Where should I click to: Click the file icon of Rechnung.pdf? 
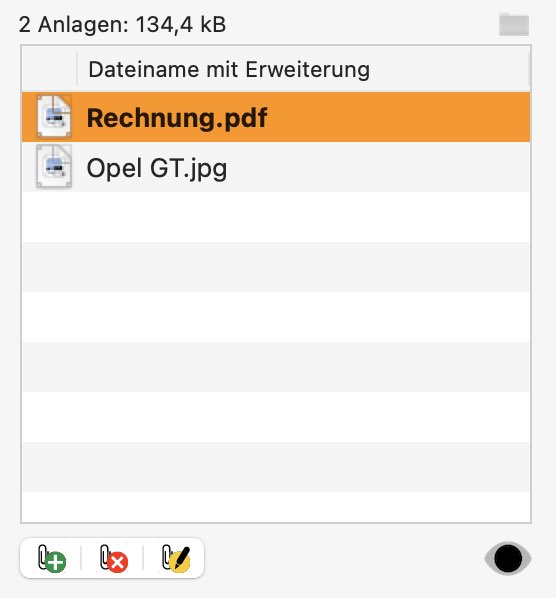(54, 117)
